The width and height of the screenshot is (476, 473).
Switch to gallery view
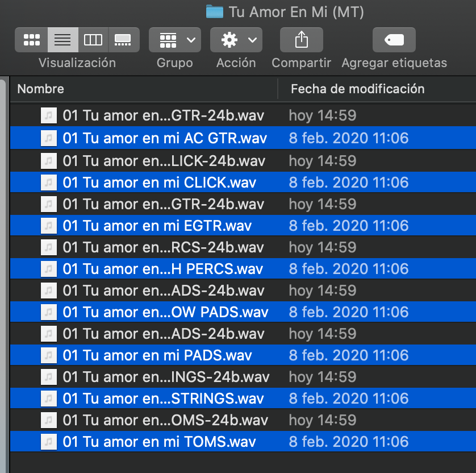pyautogui.click(x=124, y=40)
